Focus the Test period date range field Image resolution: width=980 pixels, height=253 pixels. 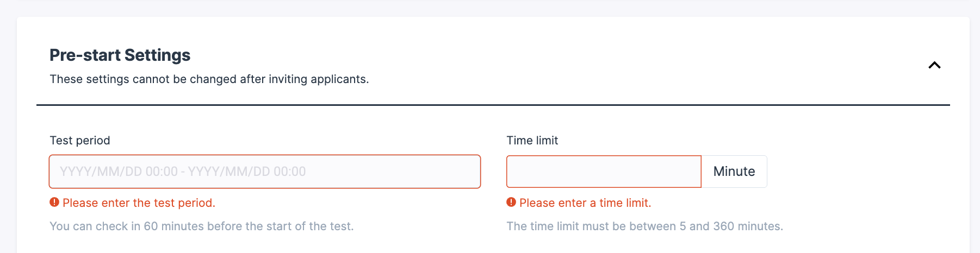(264, 172)
